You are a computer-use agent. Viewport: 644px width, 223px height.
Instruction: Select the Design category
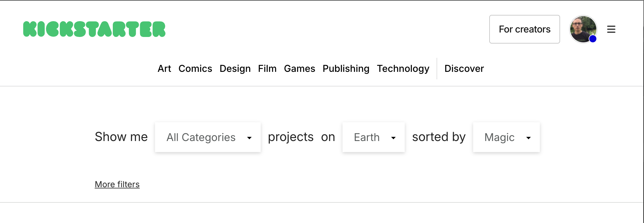pos(235,69)
